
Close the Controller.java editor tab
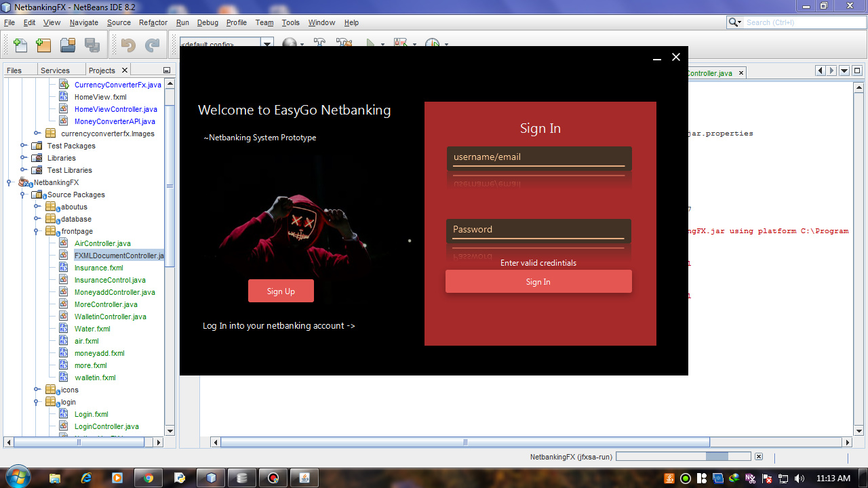pyautogui.click(x=741, y=73)
